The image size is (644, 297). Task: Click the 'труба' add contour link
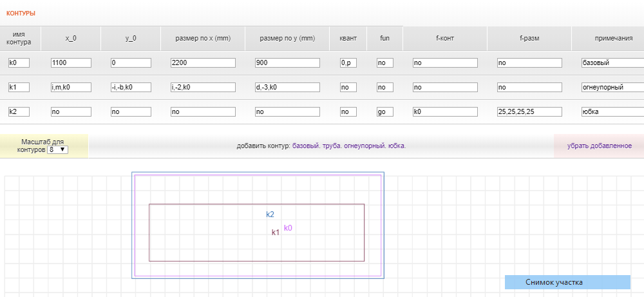pyautogui.click(x=333, y=146)
